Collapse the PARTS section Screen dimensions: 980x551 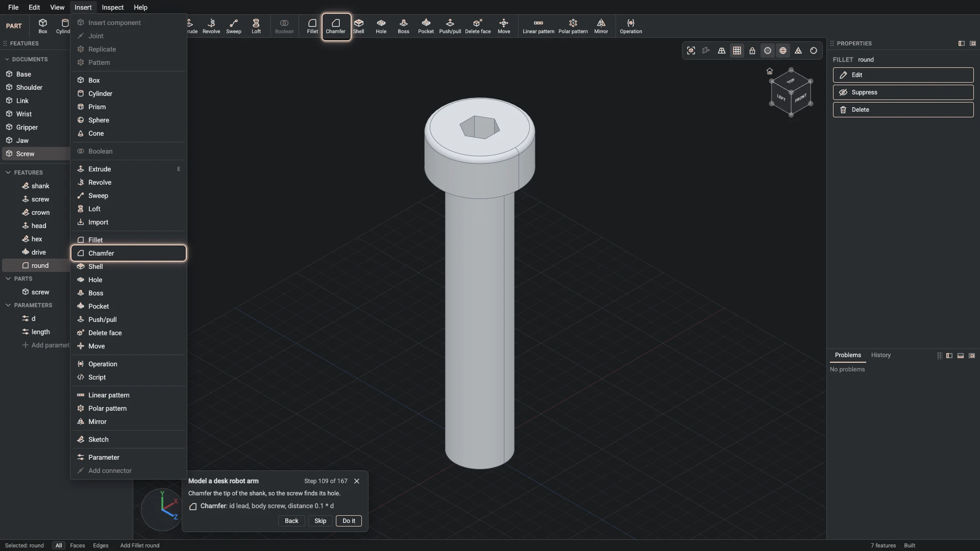click(8, 279)
